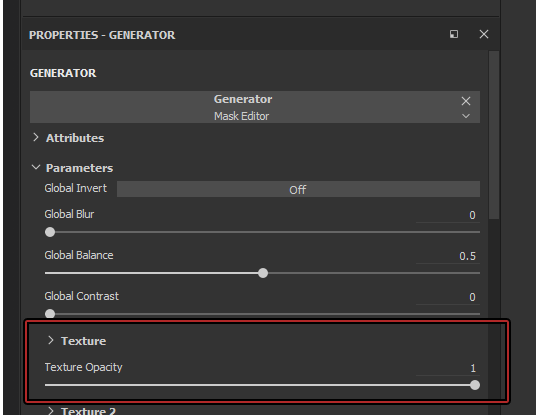Click the Texture group label
This screenshot has height=415, width=540.
(x=84, y=341)
